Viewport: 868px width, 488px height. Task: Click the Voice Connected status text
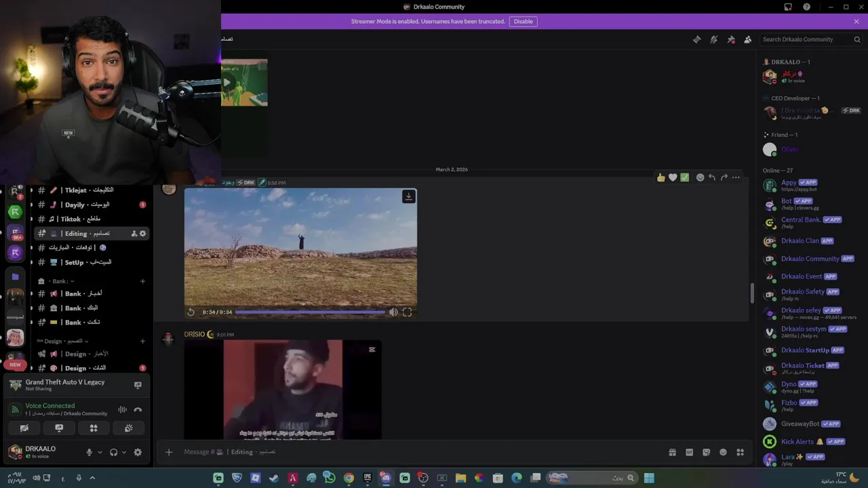click(50, 405)
